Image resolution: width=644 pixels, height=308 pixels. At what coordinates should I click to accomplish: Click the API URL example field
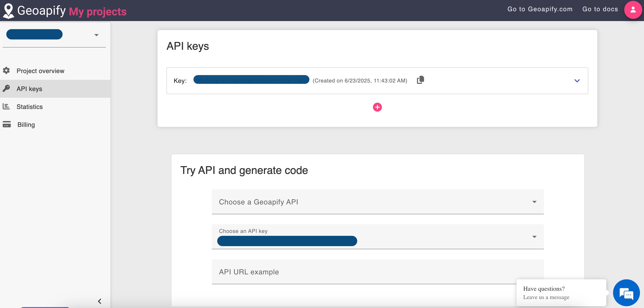point(377,271)
